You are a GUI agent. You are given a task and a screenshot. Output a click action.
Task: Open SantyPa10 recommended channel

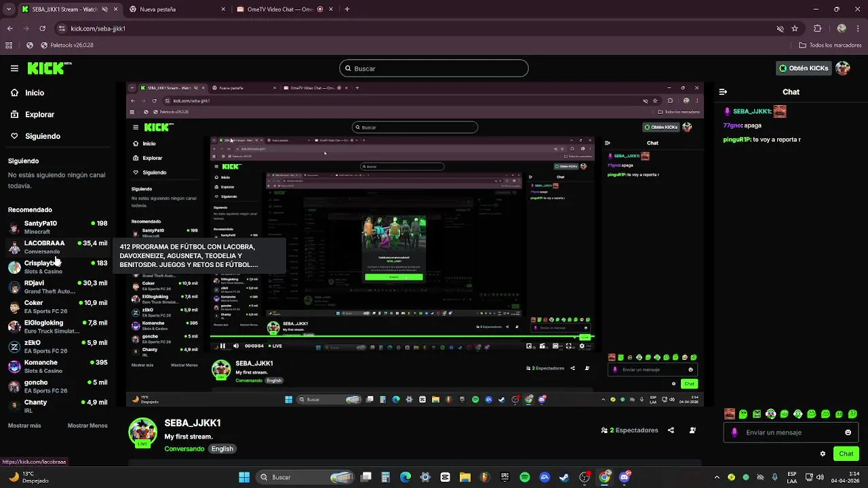[x=58, y=227]
